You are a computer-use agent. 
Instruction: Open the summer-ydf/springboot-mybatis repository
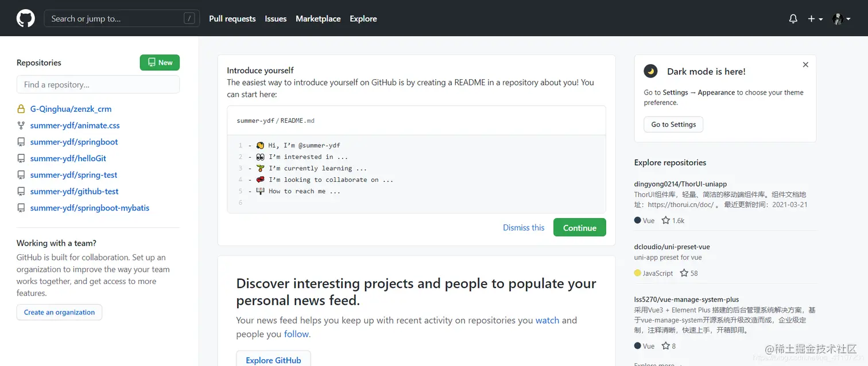(x=90, y=208)
